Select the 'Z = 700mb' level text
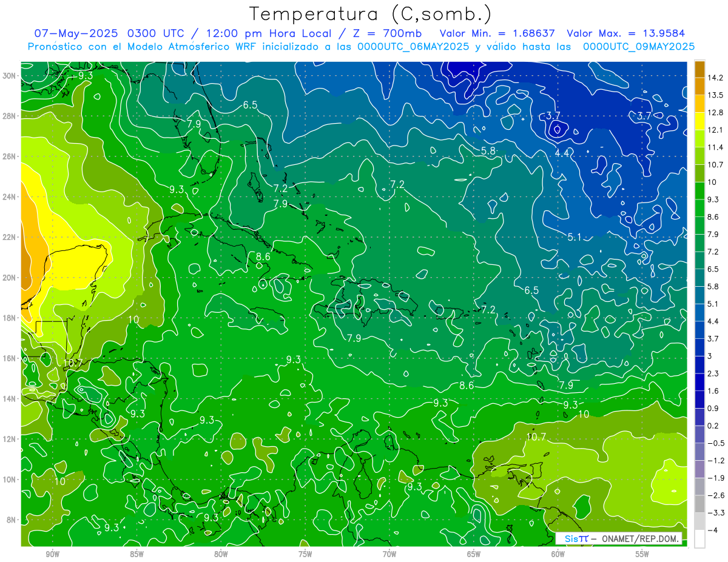Viewport: 728px width, 562px height. pos(389,33)
